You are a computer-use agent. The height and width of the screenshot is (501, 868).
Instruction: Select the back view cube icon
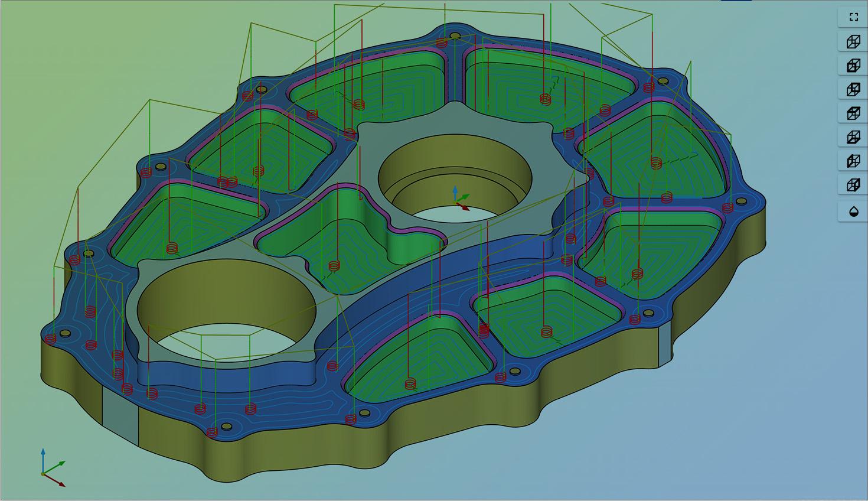click(853, 89)
